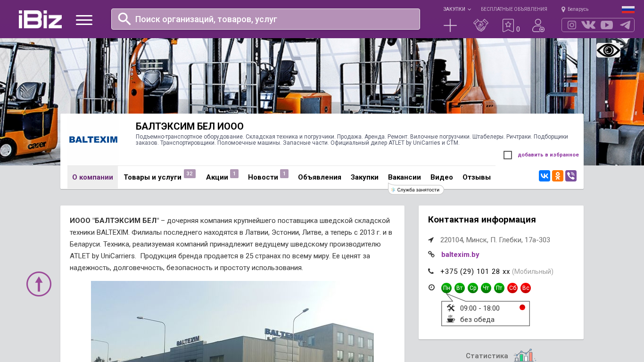Open 'Бесплатные объявления' link
Viewport: 644px width, 362px height.
(x=514, y=9)
